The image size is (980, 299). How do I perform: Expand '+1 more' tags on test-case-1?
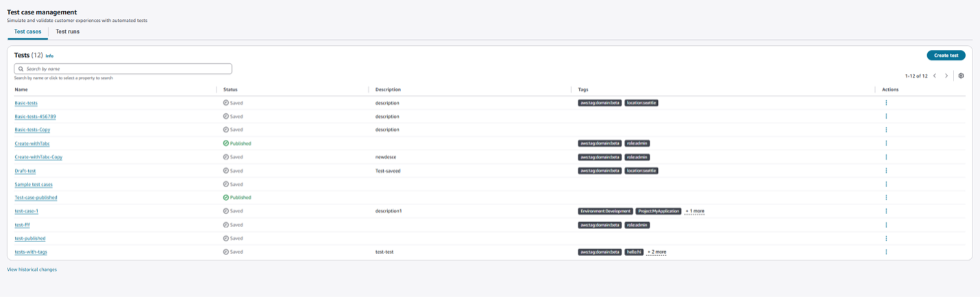[x=695, y=211]
